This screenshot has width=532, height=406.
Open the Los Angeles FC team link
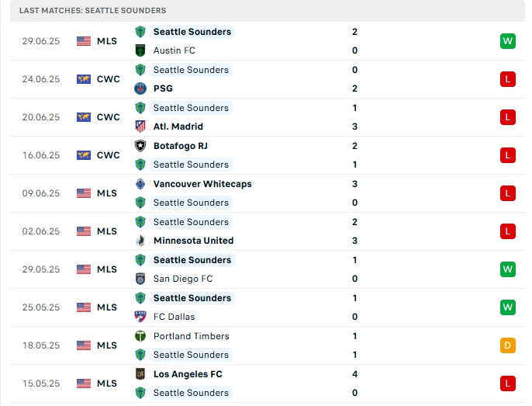pyautogui.click(x=188, y=374)
